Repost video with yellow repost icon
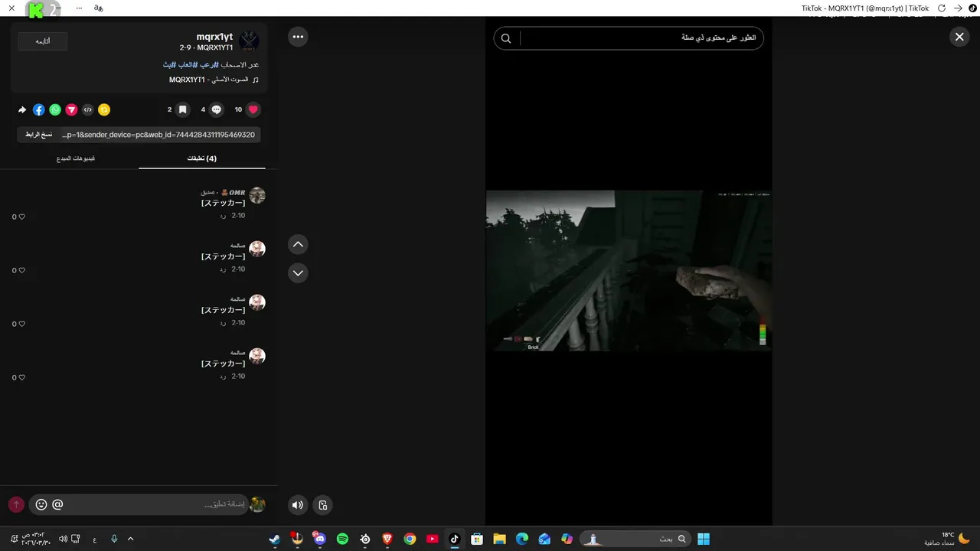Image resolution: width=980 pixels, height=551 pixels. tap(104, 109)
